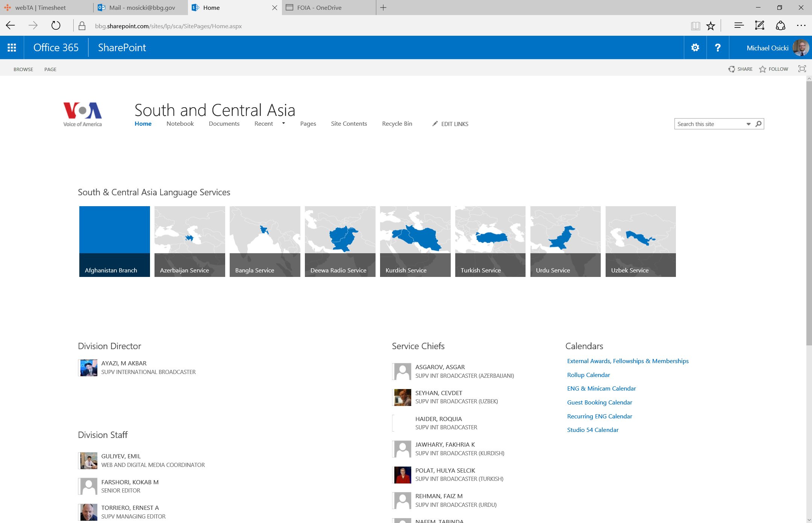Screen dimensions: 812x523
Task: Click EDIT LINKS in navigation
Action: 454,124
